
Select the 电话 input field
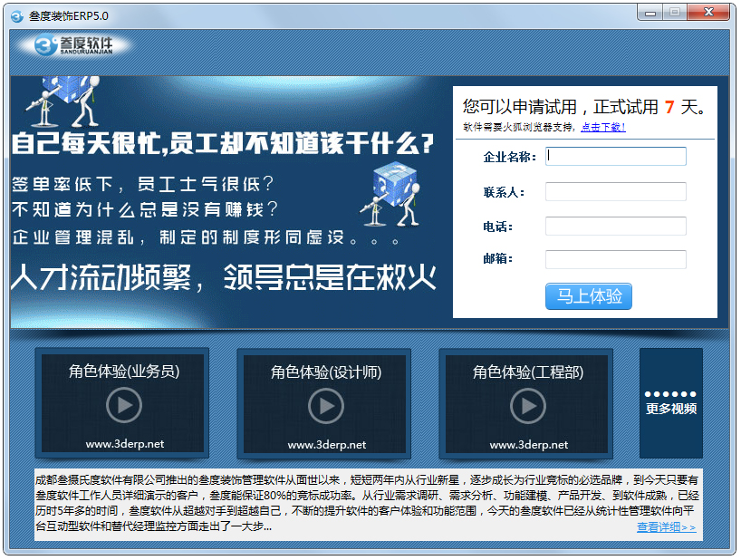616,226
